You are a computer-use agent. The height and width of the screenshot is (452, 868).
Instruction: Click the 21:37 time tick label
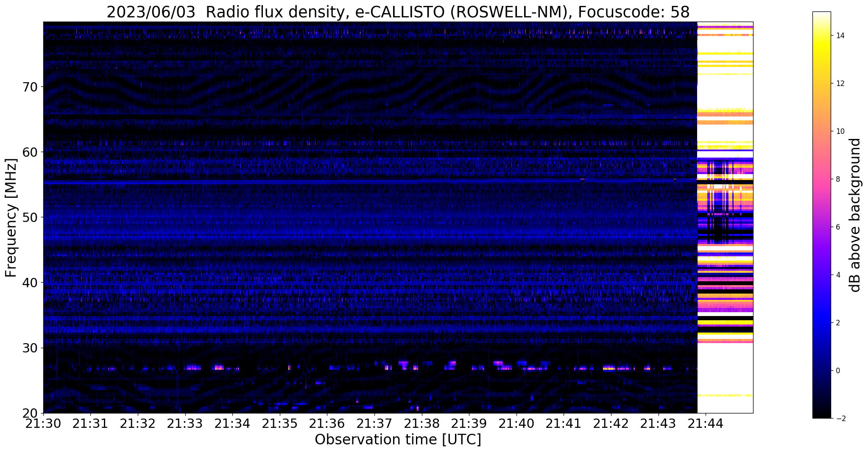[x=374, y=423]
